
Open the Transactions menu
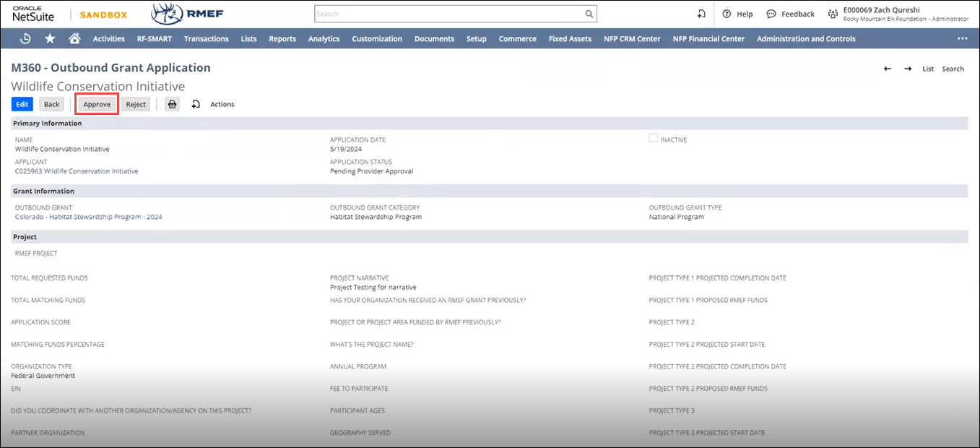point(206,39)
